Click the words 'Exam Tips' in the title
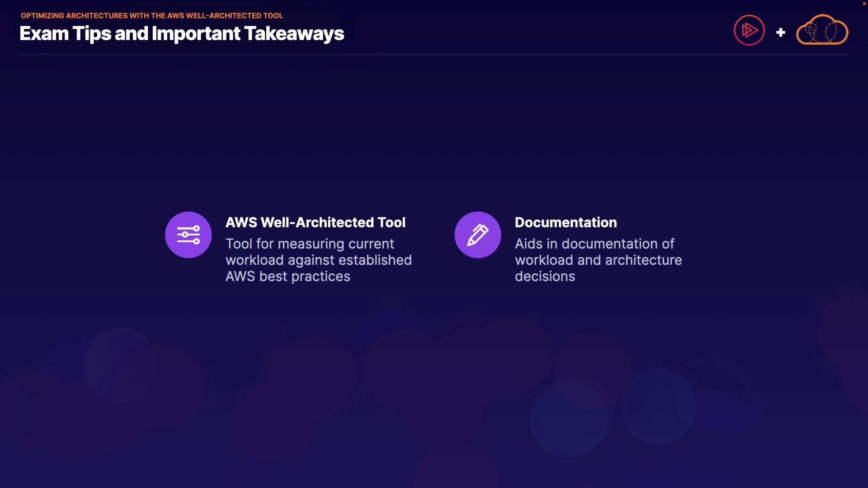The image size is (868, 488). (x=66, y=33)
